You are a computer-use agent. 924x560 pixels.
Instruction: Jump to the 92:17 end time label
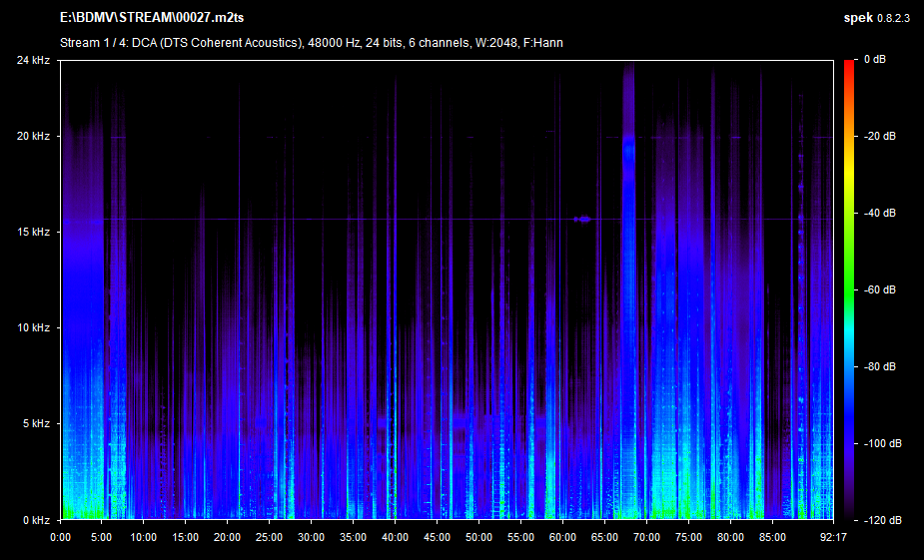(x=832, y=536)
